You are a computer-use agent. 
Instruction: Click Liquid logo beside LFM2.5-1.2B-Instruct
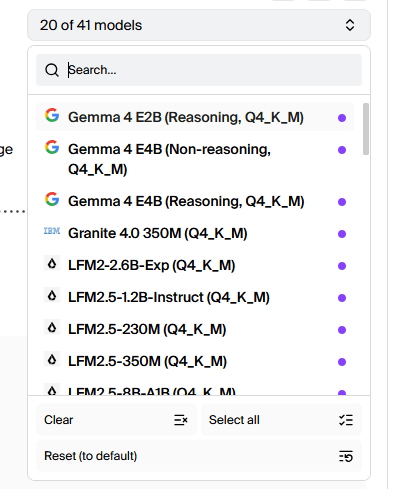pyautogui.click(x=52, y=296)
